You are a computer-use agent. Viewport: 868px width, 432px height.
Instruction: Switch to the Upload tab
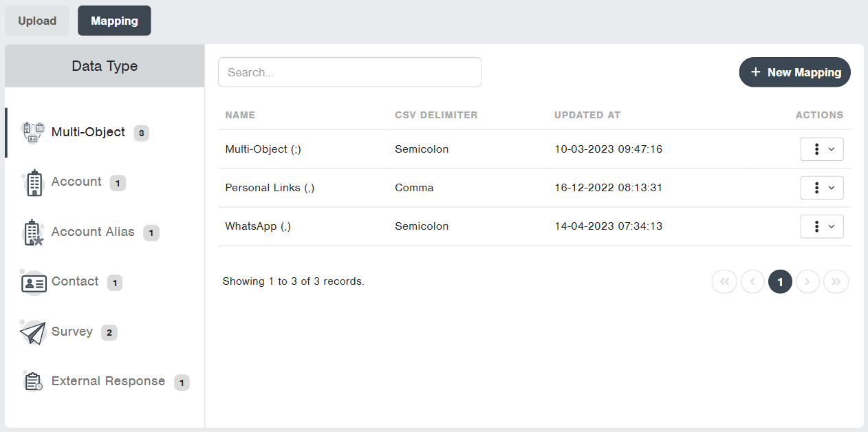tap(36, 21)
